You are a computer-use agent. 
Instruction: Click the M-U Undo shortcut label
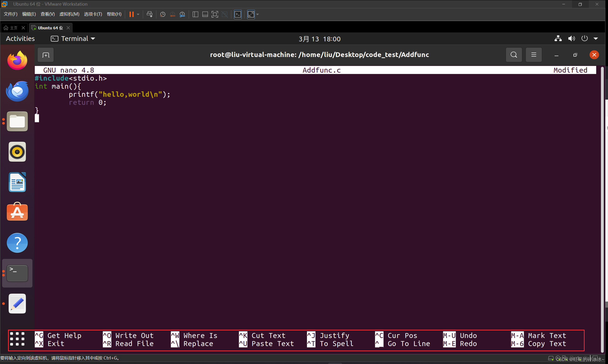[x=460, y=336]
